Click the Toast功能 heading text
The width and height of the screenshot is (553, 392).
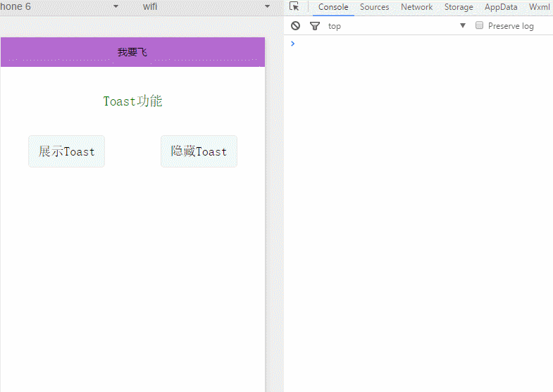coord(132,101)
